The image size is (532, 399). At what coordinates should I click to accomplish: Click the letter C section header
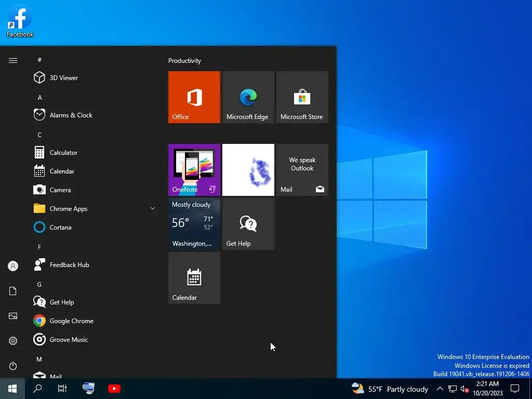(39, 135)
